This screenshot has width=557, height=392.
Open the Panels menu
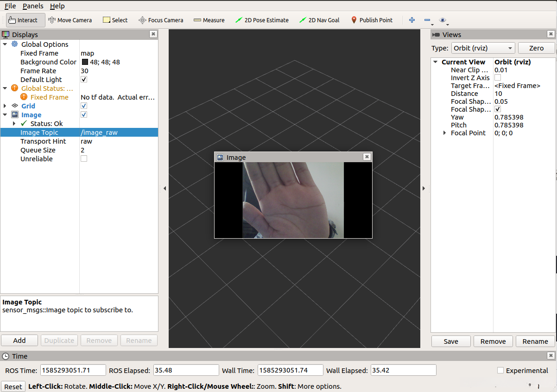33,6
